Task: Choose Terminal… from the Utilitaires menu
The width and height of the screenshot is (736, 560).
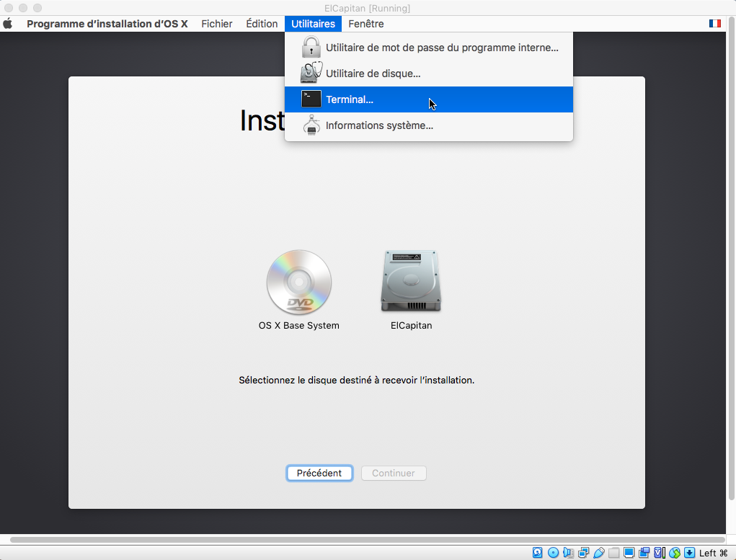Action: (x=428, y=99)
